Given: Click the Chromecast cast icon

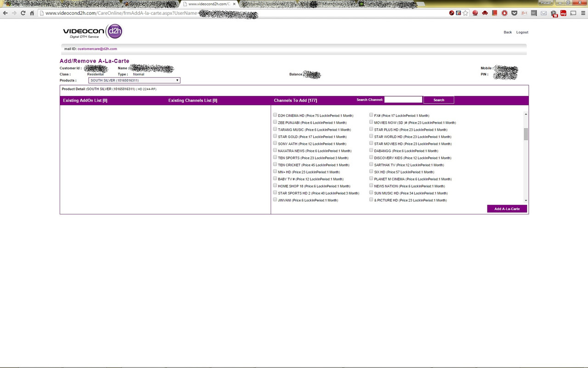Looking at the screenshot, I should coord(573,13).
